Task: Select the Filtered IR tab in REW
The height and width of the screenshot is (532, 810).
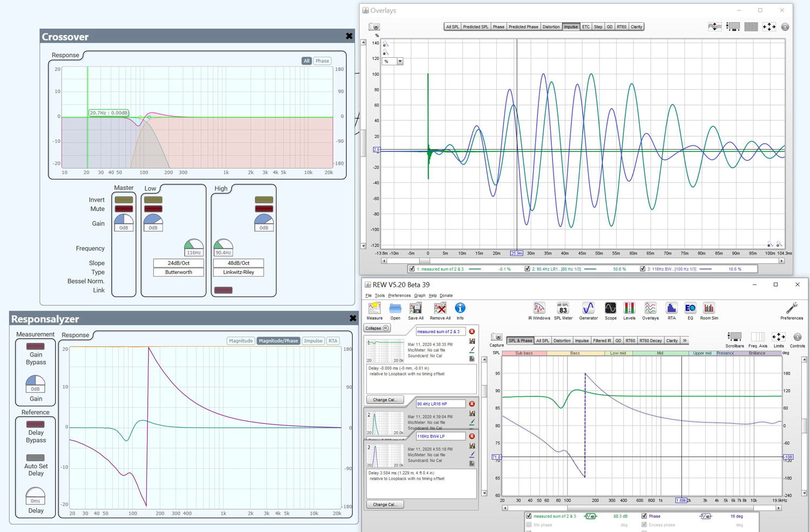Action: (x=602, y=340)
